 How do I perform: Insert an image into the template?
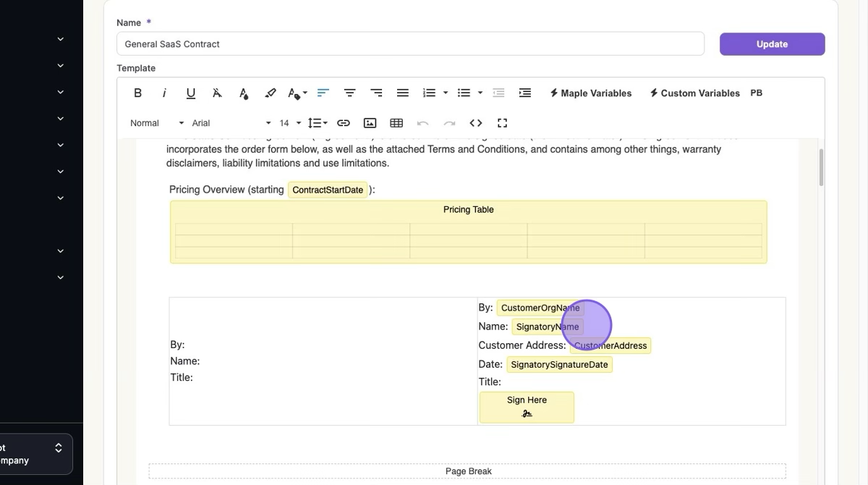coord(370,123)
